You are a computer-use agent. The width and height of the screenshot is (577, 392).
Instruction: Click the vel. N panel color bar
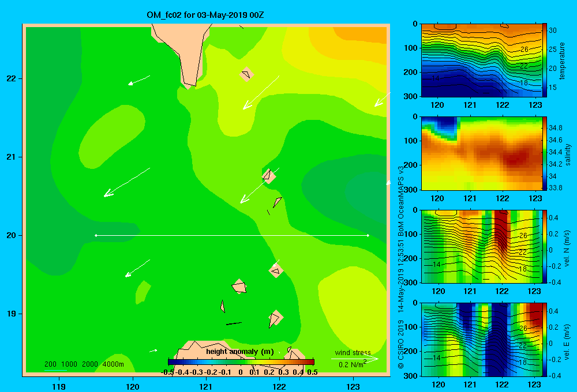click(545, 246)
